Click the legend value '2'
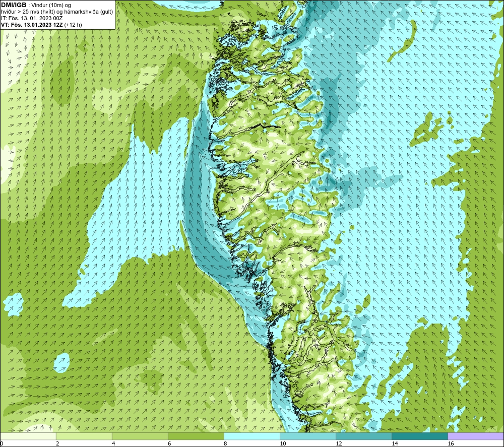The height and width of the screenshot is (447, 504). click(57, 443)
